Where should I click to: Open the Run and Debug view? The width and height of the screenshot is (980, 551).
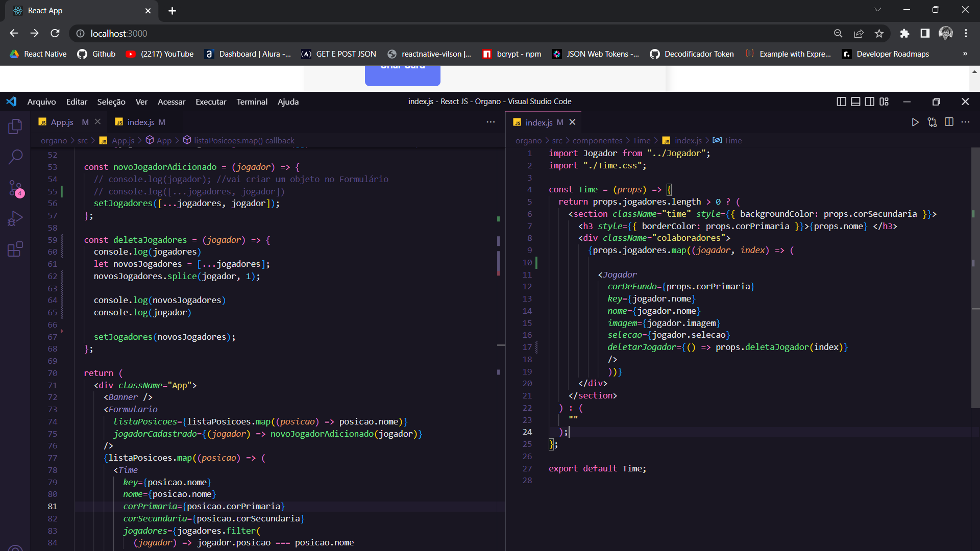coord(15,219)
